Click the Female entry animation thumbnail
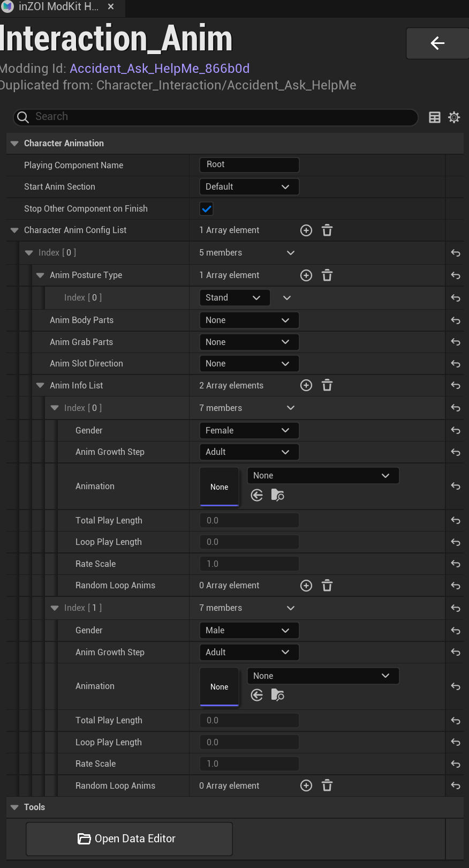This screenshot has width=469, height=868. coord(219,487)
